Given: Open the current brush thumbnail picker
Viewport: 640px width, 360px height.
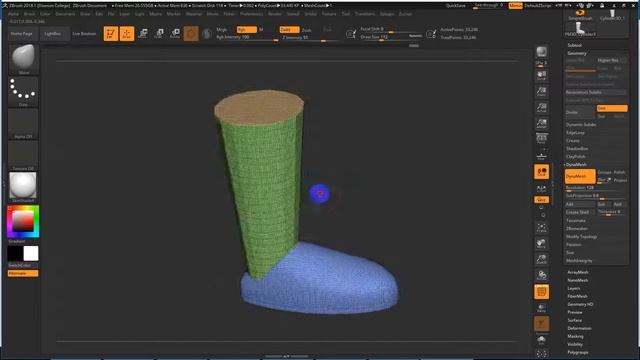Looking at the screenshot, I should 23,59.
